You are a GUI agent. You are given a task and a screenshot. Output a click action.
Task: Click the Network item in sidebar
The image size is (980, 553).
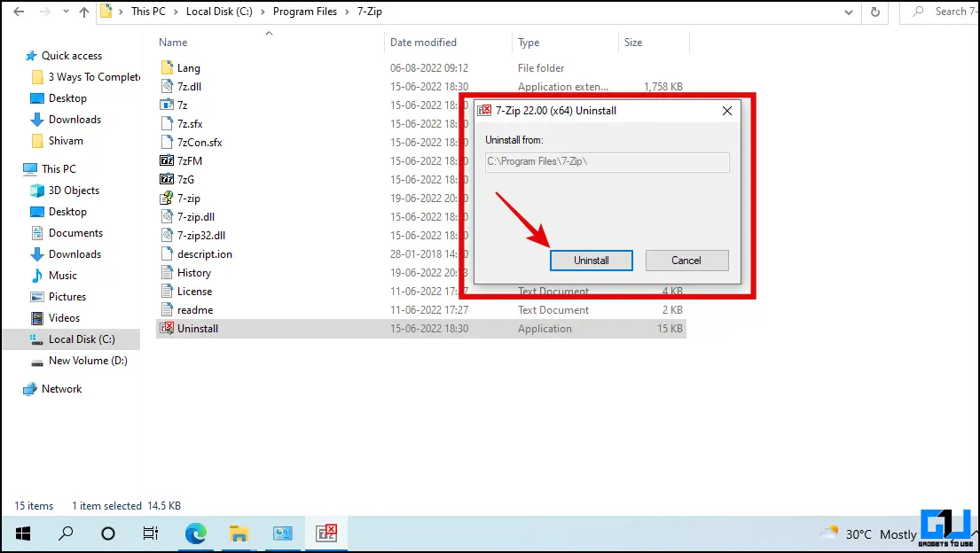pyautogui.click(x=62, y=388)
